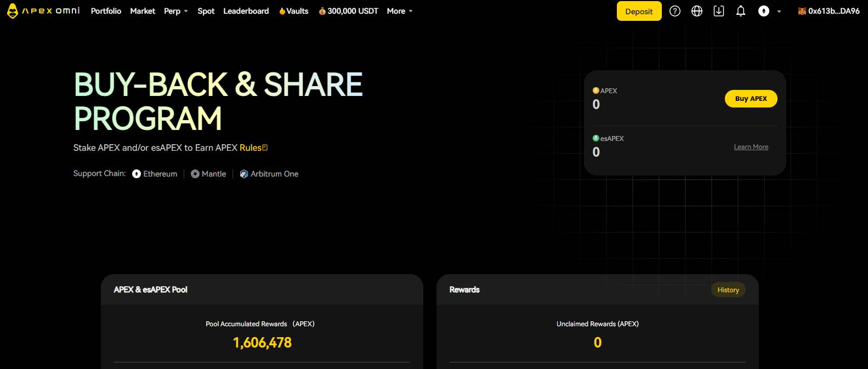
Task: Click the Arbitrum One chain icon
Action: coord(244,174)
